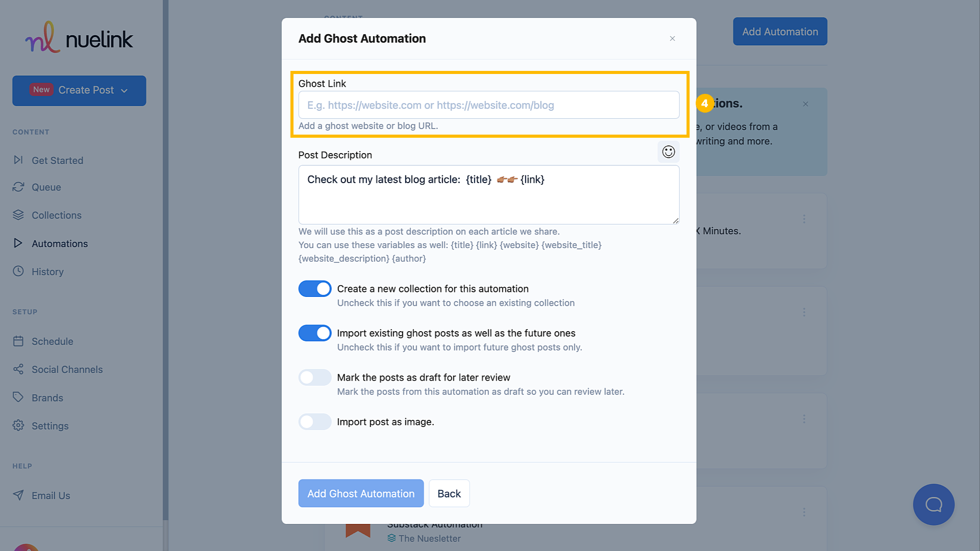The width and height of the screenshot is (980, 551).
Task: Click the emoji picker icon in Post Description
Action: (x=668, y=152)
